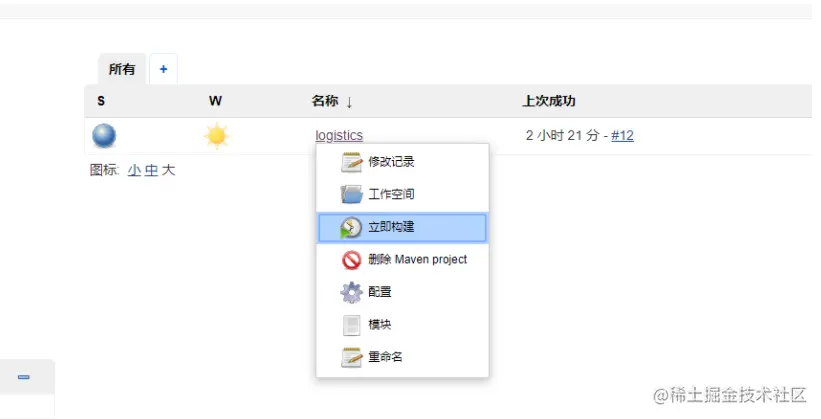This screenshot has width=821, height=419.
Task: Open build #12 link
Action: tap(622, 135)
